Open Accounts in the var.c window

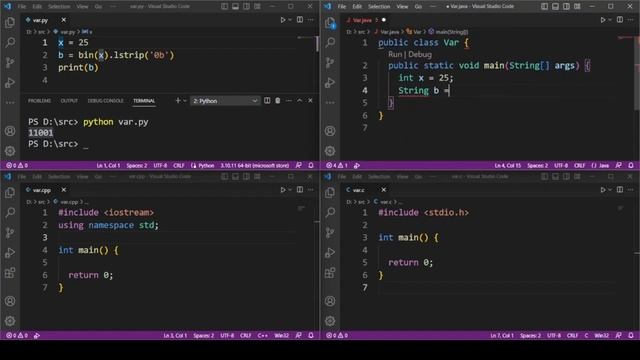point(330,301)
